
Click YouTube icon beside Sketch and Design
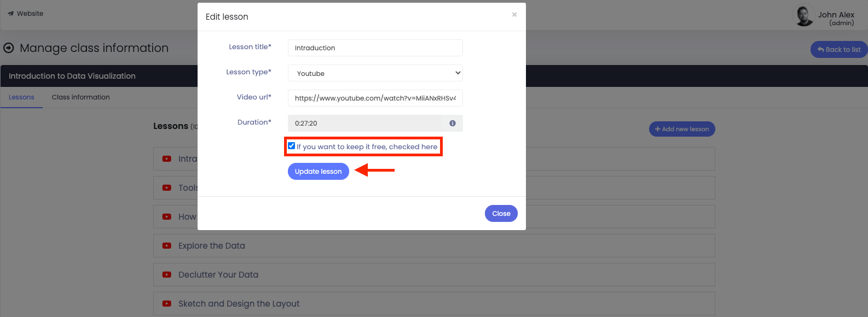pyautogui.click(x=167, y=304)
